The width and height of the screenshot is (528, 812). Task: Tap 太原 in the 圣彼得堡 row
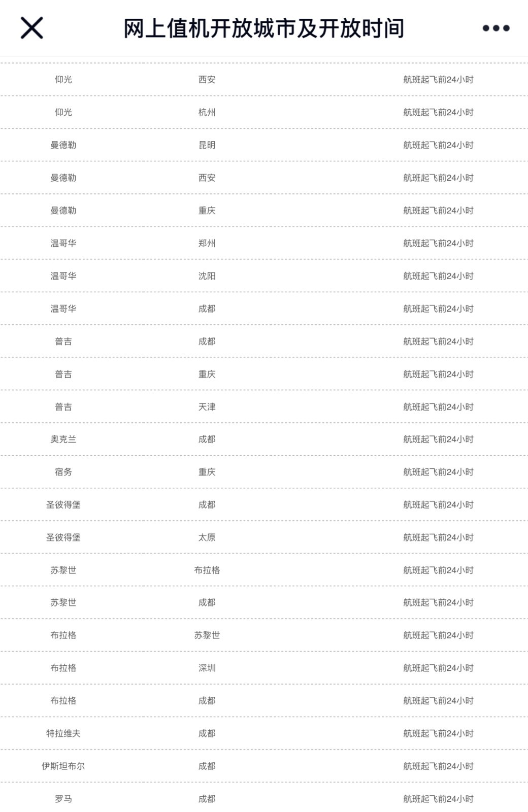(207, 537)
